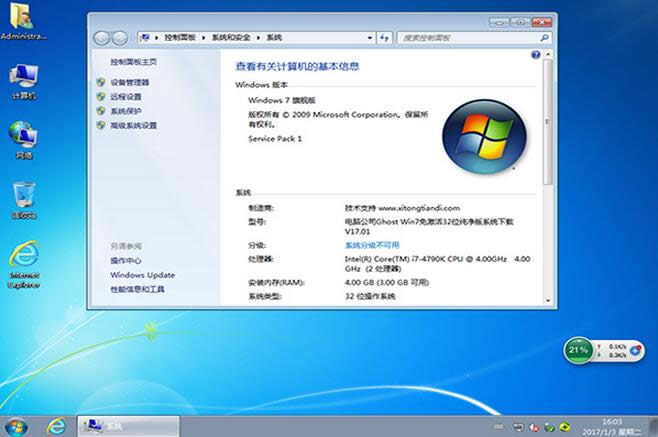This screenshot has height=437, width=658.
Task: Launch Internet Explorer from the taskbar
Action: click(56, 424)
